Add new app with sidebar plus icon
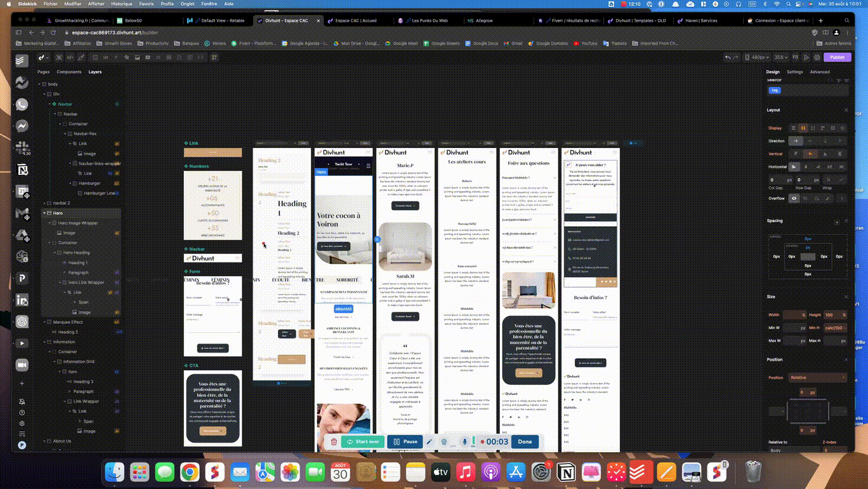The height and width of the screenshot is (489, 868). 22,384
